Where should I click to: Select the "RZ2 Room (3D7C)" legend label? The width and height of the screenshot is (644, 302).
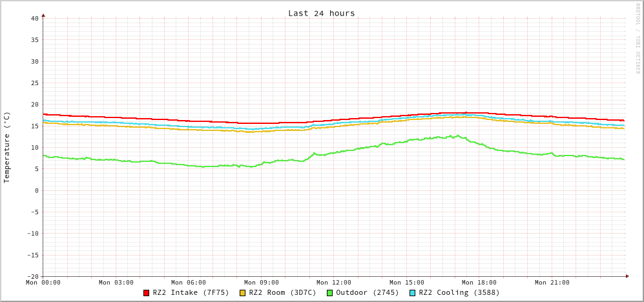(282, 292)
